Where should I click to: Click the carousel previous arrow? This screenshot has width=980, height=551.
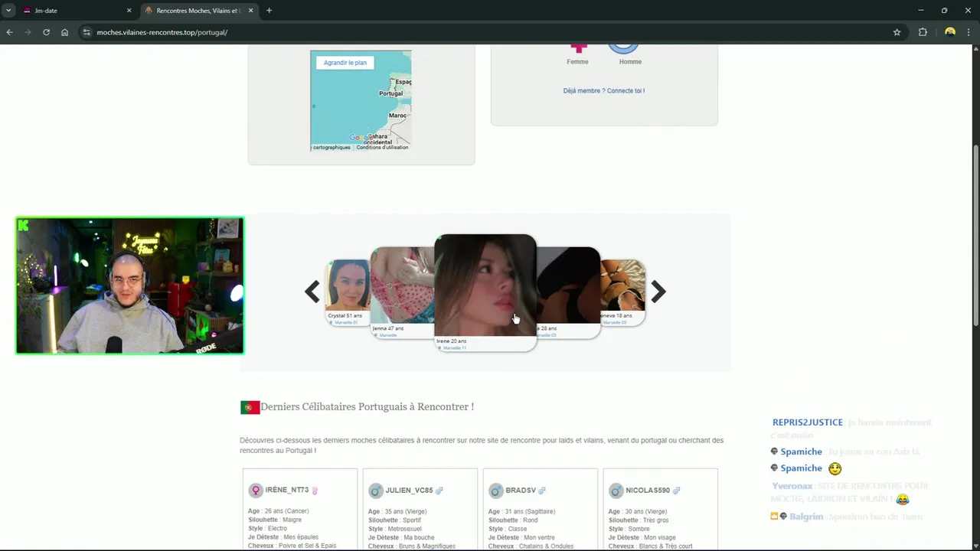click(x=312, y=292)
